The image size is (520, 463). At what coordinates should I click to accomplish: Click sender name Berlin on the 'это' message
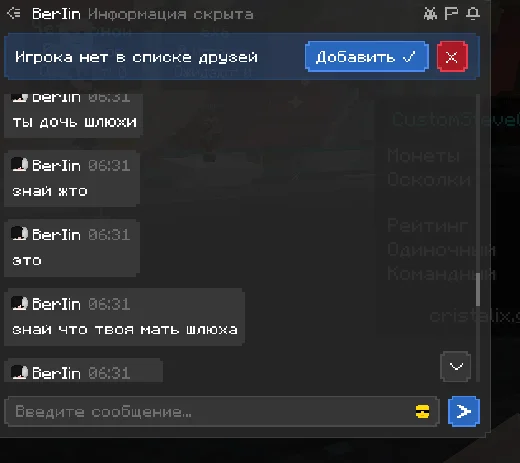coord(56,235)
